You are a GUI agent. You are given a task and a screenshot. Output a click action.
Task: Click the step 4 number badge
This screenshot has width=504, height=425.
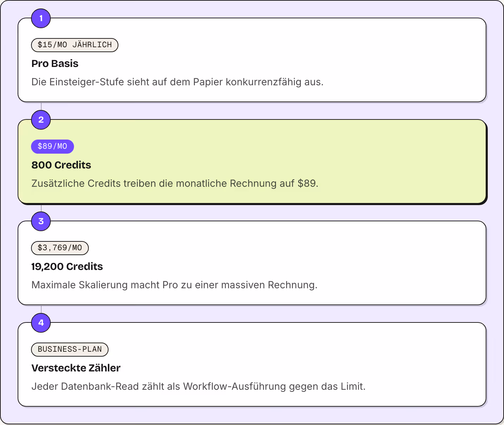click(x=41, y=323)
